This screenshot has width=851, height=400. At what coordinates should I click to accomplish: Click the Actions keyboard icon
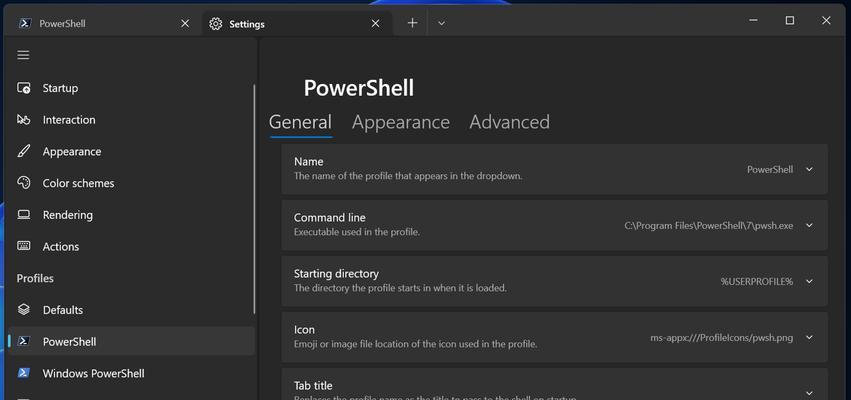click(23, 246)
